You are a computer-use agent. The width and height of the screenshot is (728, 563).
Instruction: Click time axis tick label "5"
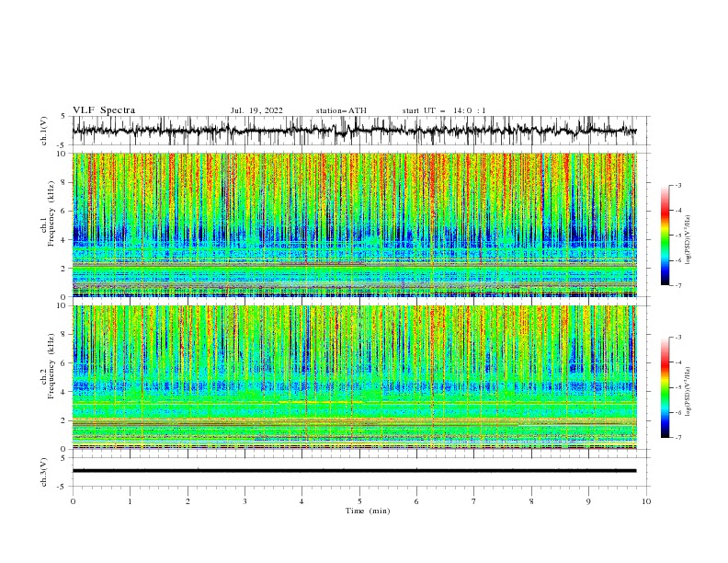(x=359, y=501)
